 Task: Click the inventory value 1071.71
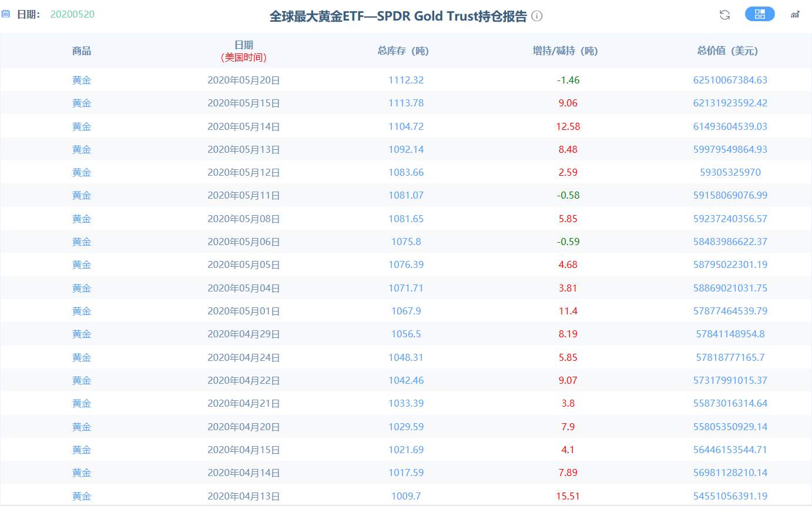tap(406, 288)
